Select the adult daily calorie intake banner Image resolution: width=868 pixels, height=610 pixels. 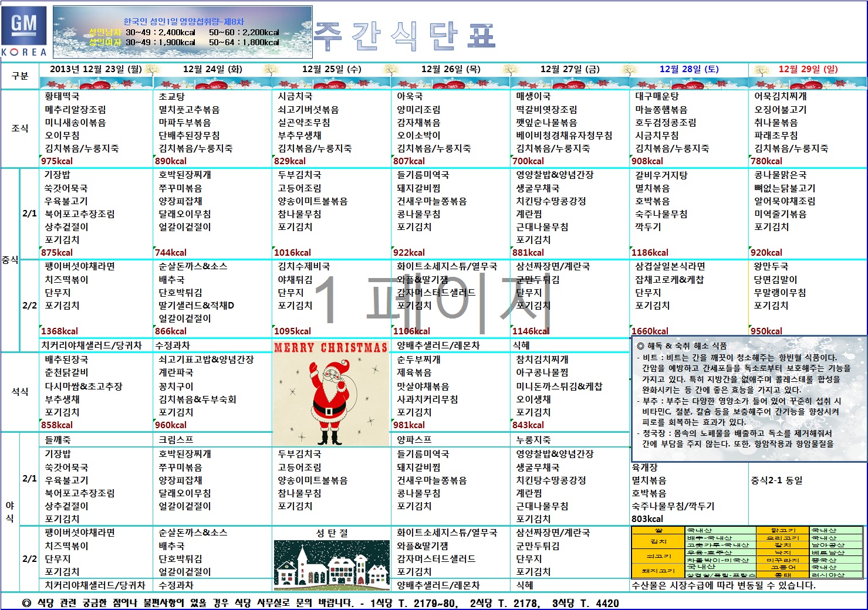click(183, 32)
